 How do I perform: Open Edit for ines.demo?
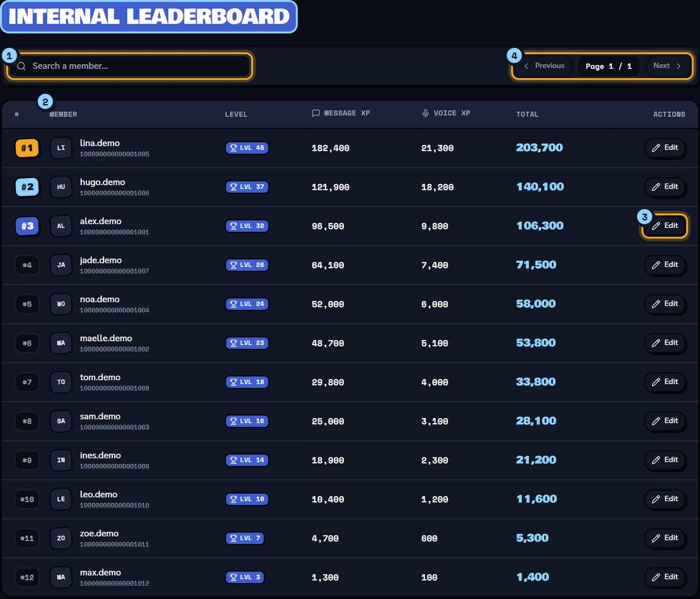[x=665, y=460]
